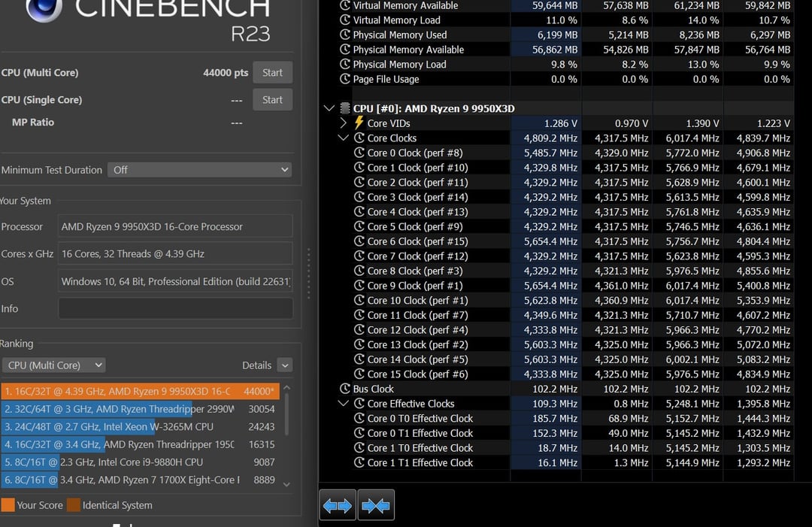The image size is (812, 527).
Task: Start the CPU Multi Core test
Action: click(272, 72)
